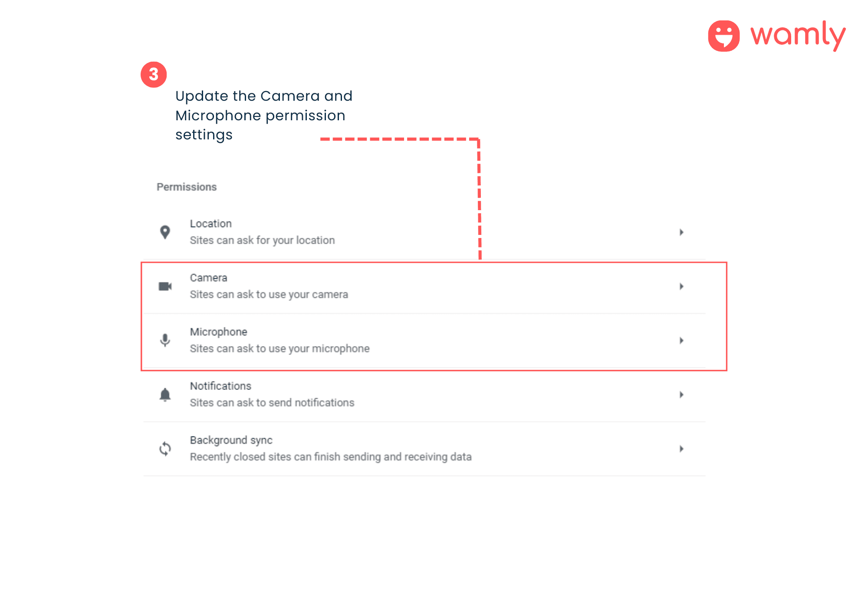
Task: Click 'Sites can ask to use your camera'
Action: [269, 294]
